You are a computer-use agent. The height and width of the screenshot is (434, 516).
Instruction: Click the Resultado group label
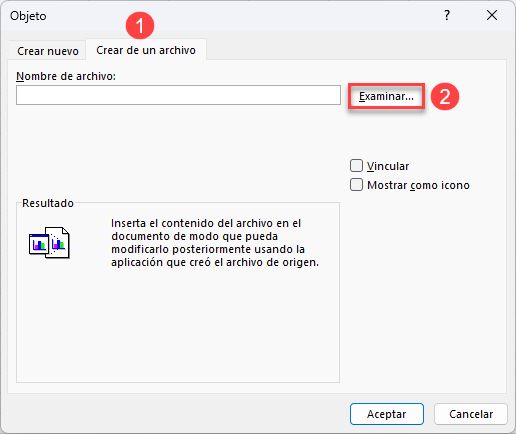pos(48,203)
